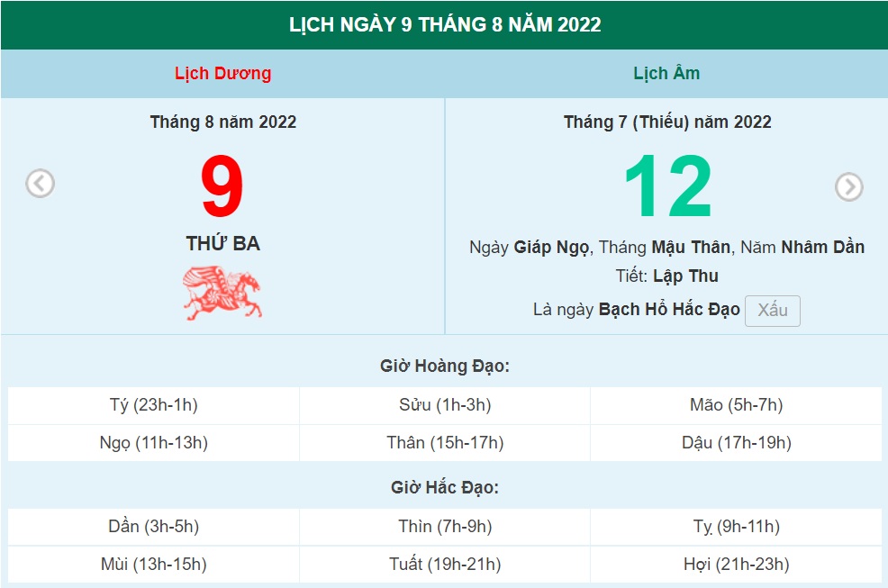Click Tháng 8 năm 2022 label

point(223,122)
